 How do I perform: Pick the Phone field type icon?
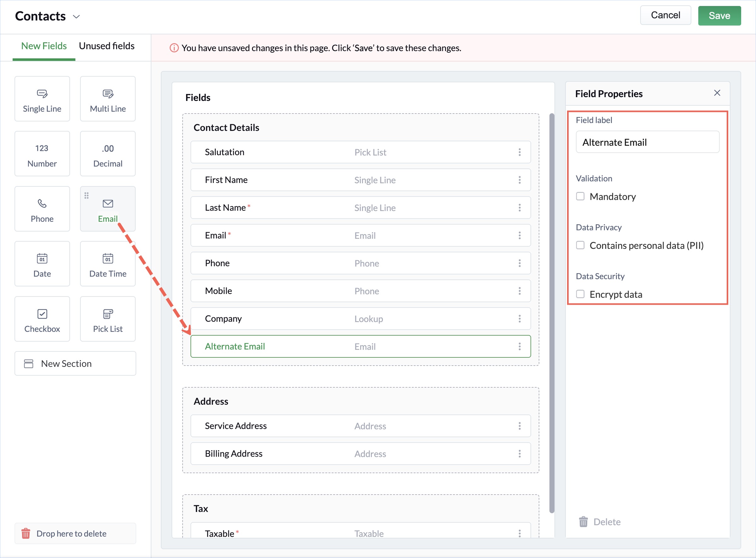42,203
